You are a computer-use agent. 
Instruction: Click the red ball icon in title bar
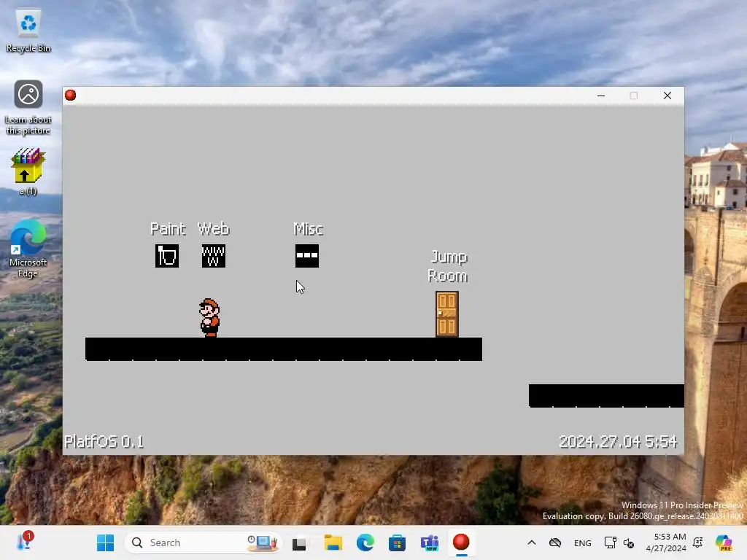[71, 96]
